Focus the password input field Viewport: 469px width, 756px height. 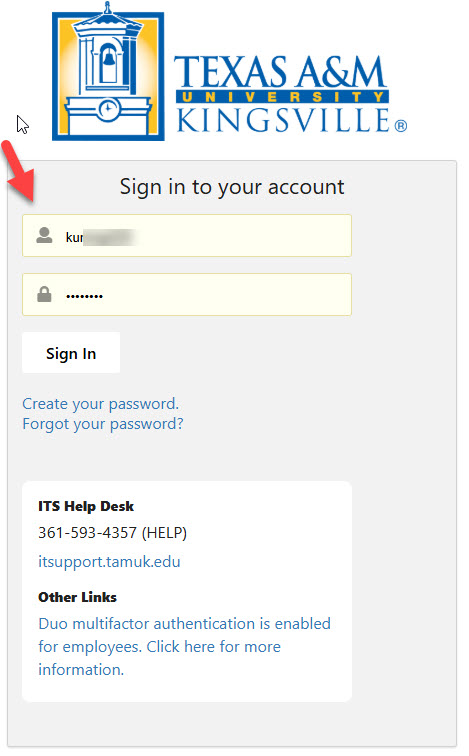tap(187, 295)
